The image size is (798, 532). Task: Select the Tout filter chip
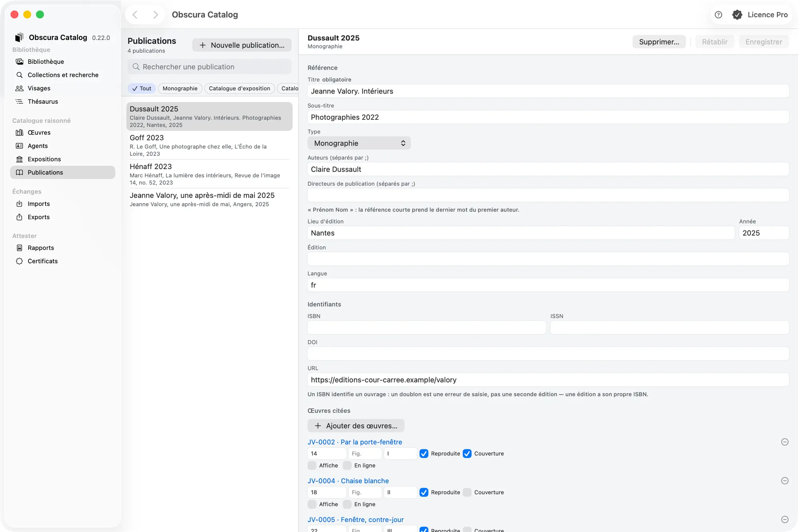coord(142,88)
